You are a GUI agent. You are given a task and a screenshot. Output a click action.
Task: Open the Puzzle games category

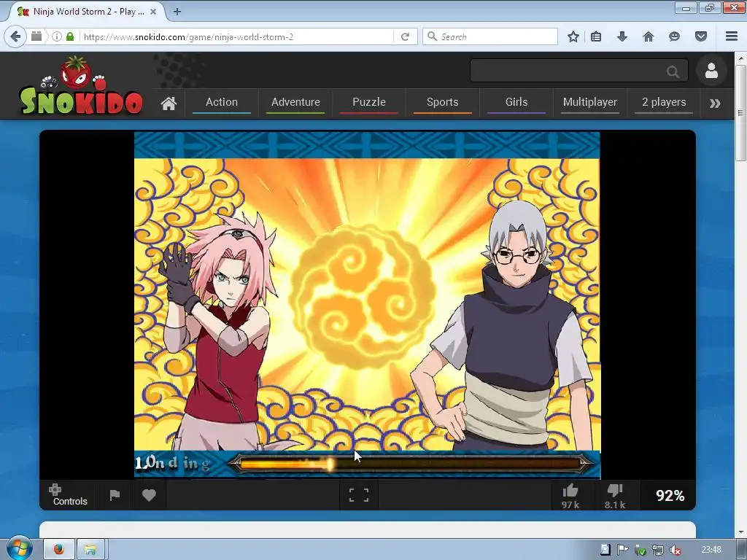click(368, 102)
